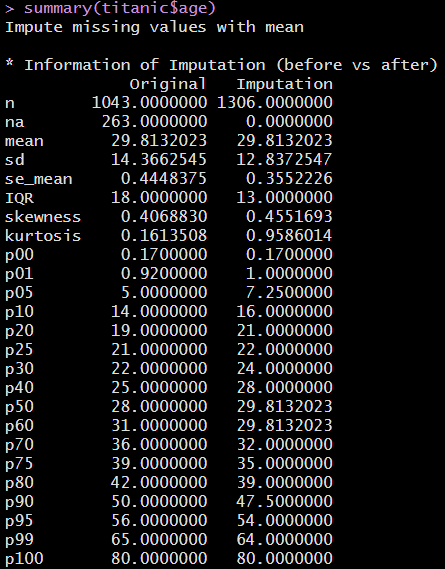Click the 'Original' column header
Viewport: 445px width, 569px height.
pyautogui.click(x=168, y=84)
